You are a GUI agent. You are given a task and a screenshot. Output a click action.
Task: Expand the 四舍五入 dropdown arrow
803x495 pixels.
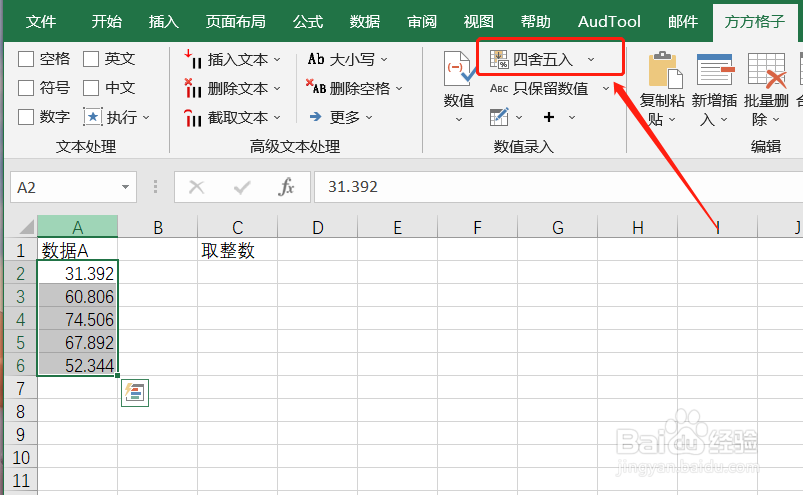591,60
